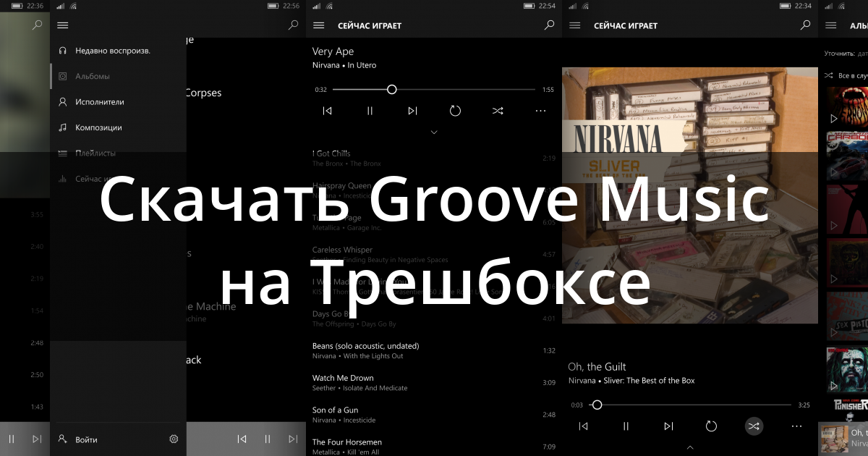Click the music note icon beside Композиции
This screenshot has height=456, width=868.
63,127
